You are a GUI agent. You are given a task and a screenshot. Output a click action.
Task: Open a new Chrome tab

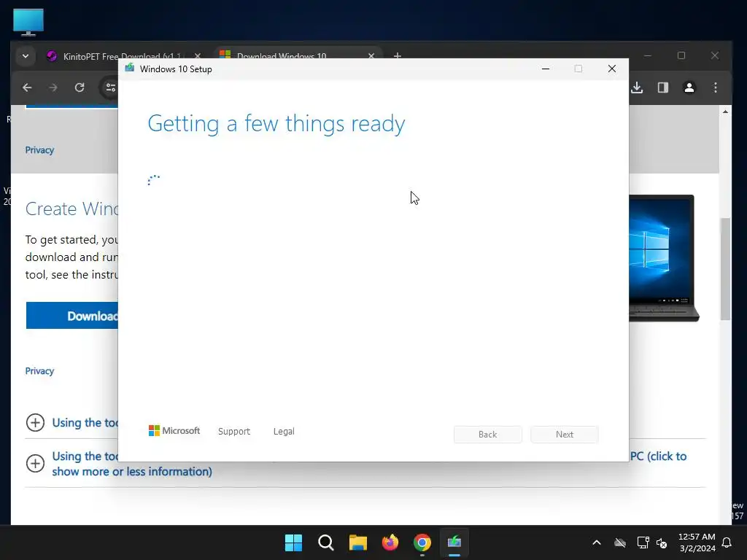(398, 56)
